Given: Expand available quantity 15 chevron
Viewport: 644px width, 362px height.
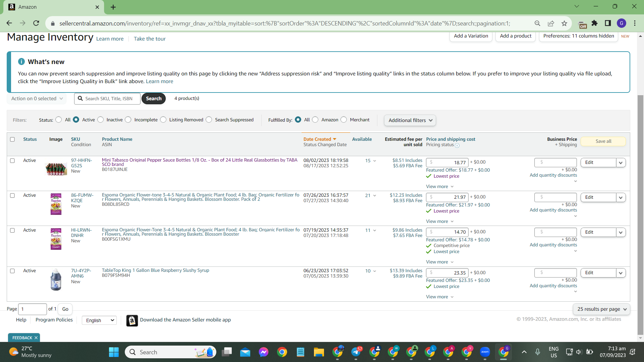Looking at the screenshot, I should (x=375, y=161).
